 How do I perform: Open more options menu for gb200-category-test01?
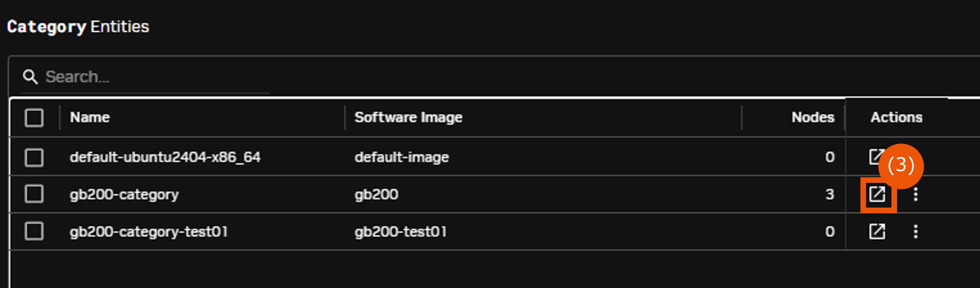coord(916,232)
